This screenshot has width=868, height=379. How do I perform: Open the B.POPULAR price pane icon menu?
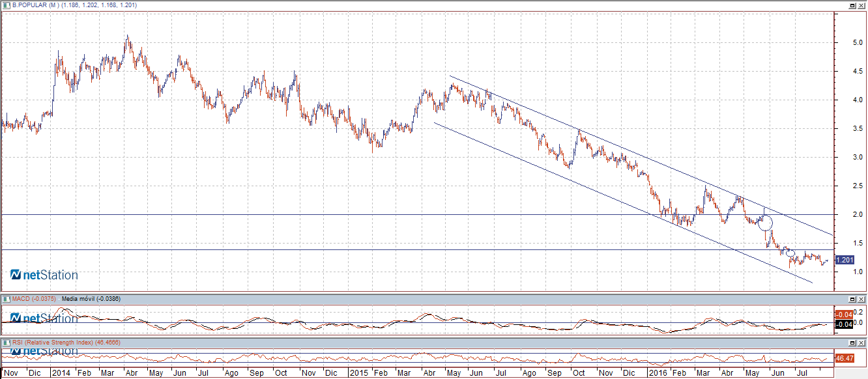coord(6,5)
